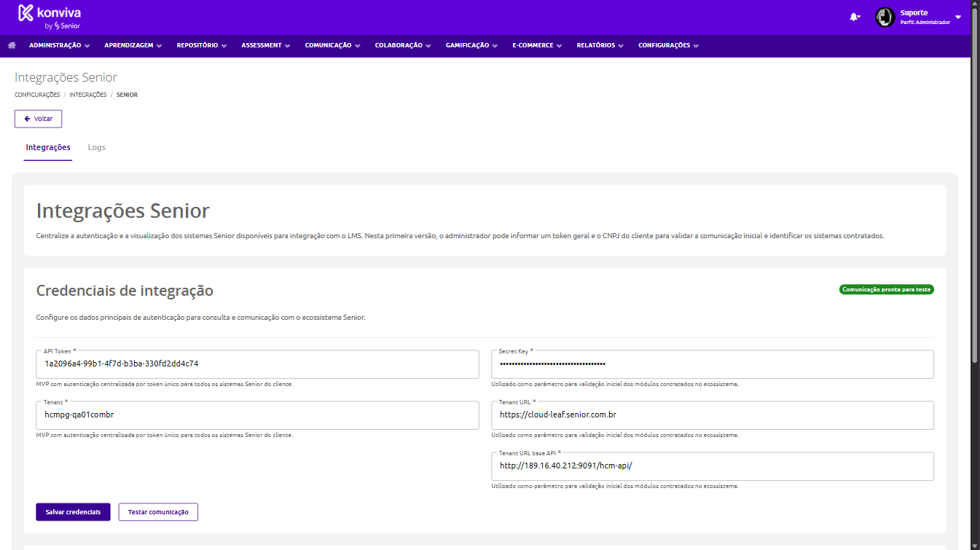The width and height of the screenshot is (980, 550).
Task: Expand the Repositório menu
Action: [x=202, y=45]
